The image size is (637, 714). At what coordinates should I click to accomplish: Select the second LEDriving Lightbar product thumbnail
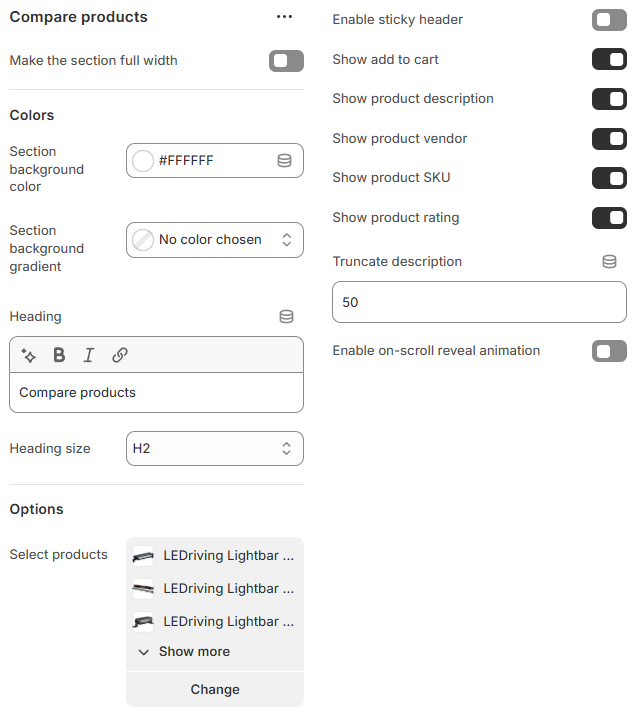click(x=143, y=589)
